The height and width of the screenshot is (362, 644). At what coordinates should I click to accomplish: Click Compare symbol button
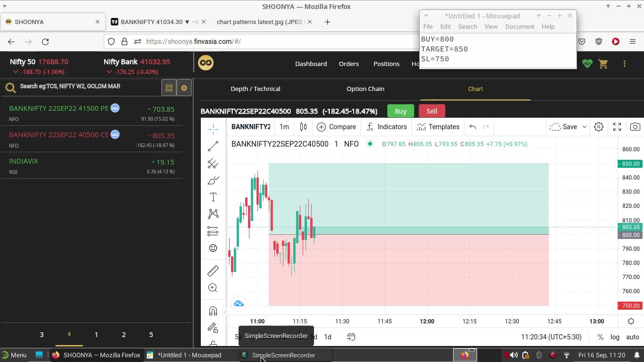click(x=337, y=127)
